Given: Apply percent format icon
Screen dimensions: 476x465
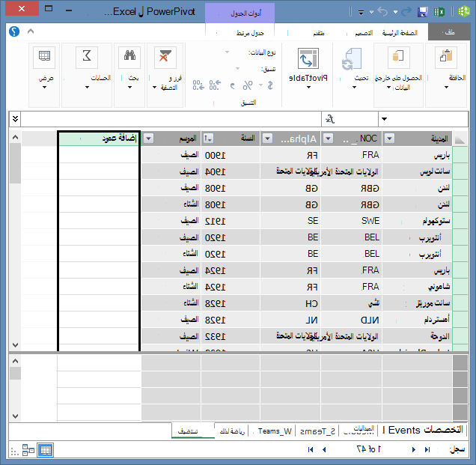Looking at the screenshot, I should [x=248, y=85].
